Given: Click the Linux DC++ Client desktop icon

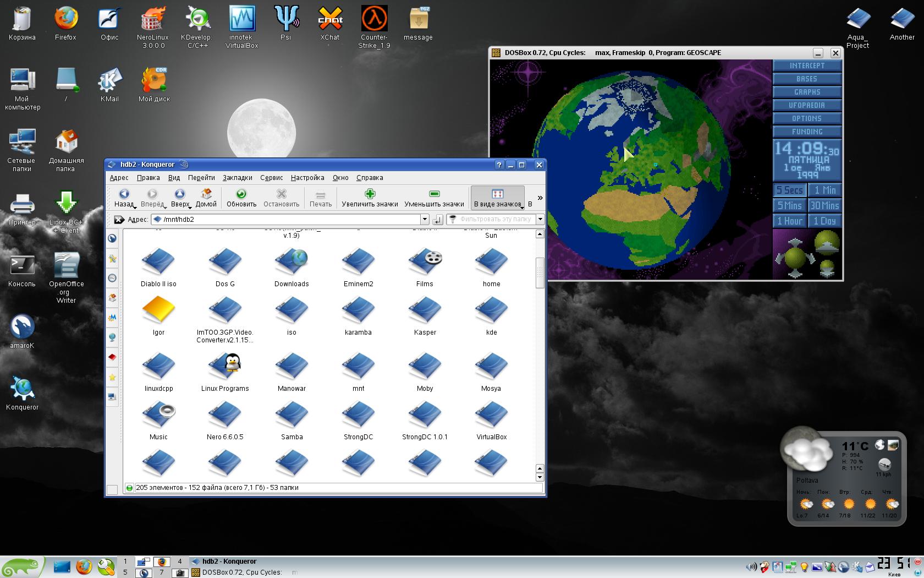Looking at the screenshot, I should click(x=66, y=203).
